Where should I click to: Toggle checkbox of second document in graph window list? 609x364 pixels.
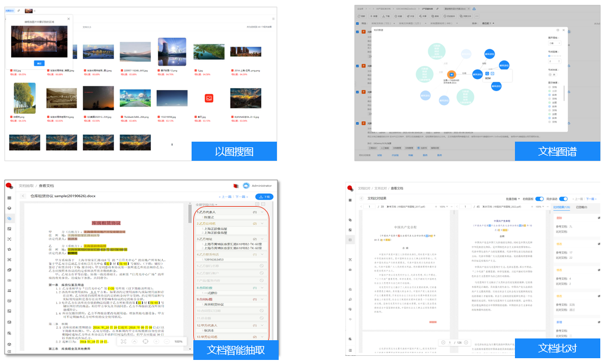point(358,66)
